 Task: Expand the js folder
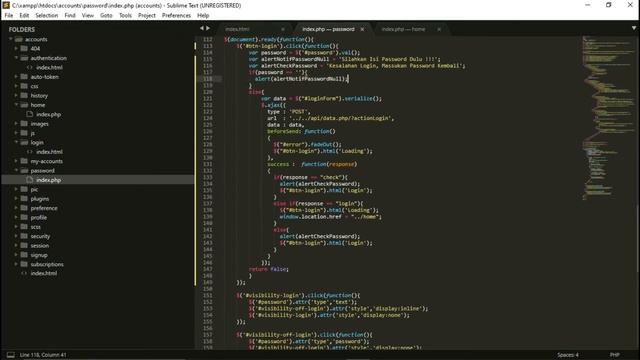pos(16,133)
